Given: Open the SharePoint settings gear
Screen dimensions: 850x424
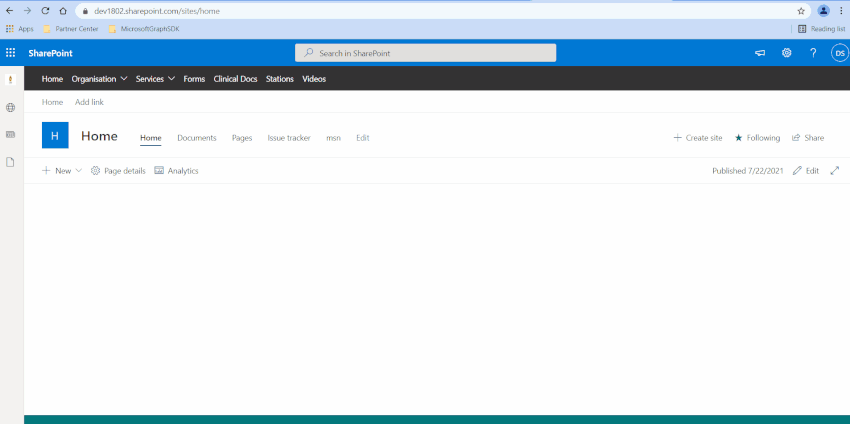Looking at the screenshot, I should point(787,53).
